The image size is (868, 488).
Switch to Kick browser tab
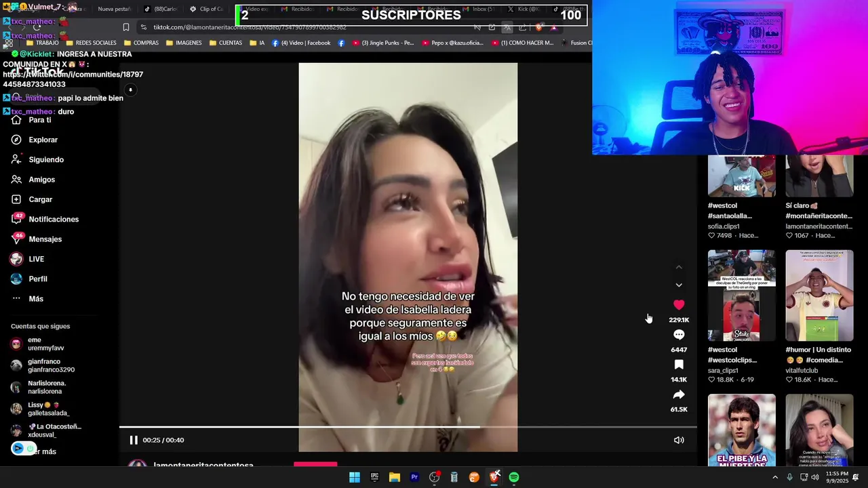[523, 9]
